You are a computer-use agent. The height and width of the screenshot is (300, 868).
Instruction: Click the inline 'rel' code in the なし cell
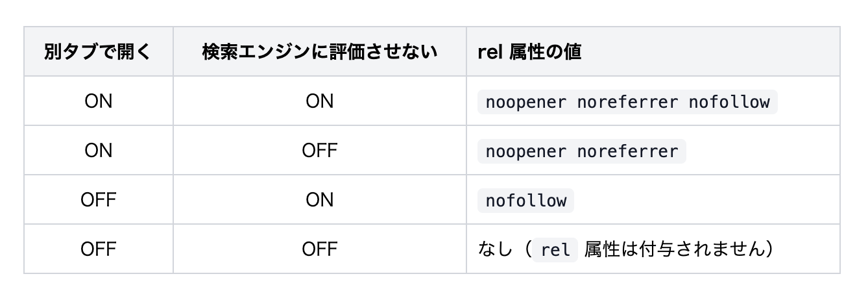click(555, 250)
